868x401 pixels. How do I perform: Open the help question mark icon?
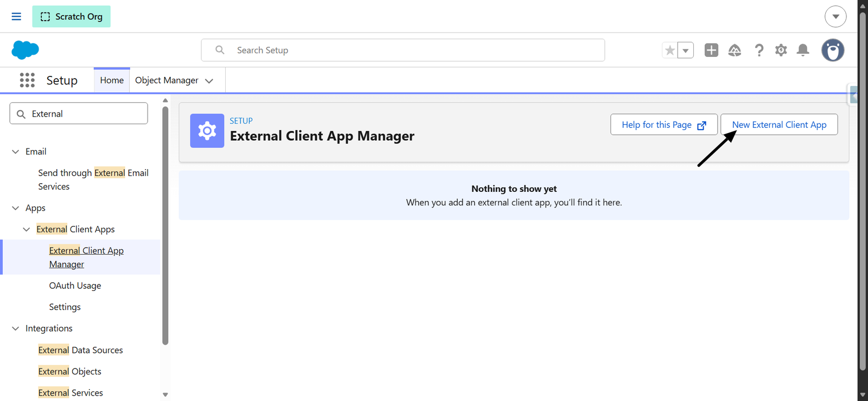[x=759, y=50]
